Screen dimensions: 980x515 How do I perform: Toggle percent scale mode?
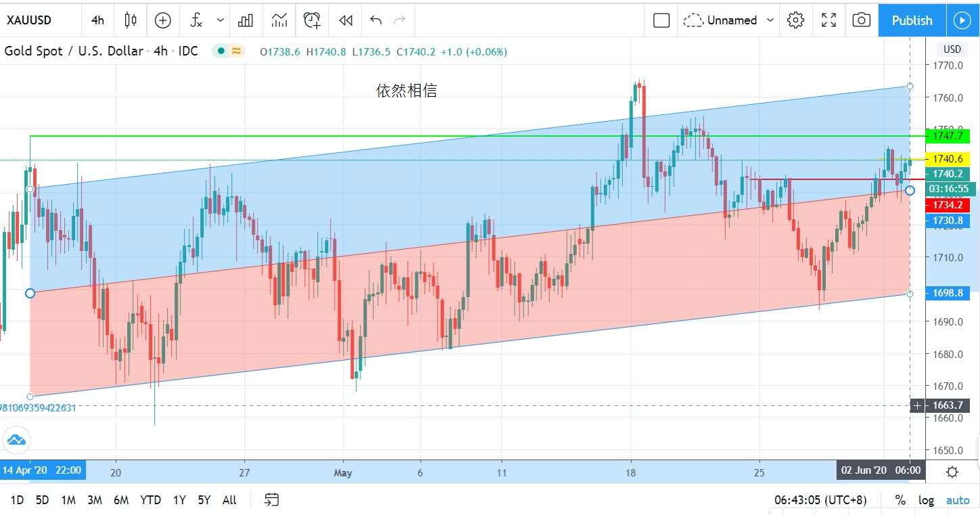click(x=900, y=500)
